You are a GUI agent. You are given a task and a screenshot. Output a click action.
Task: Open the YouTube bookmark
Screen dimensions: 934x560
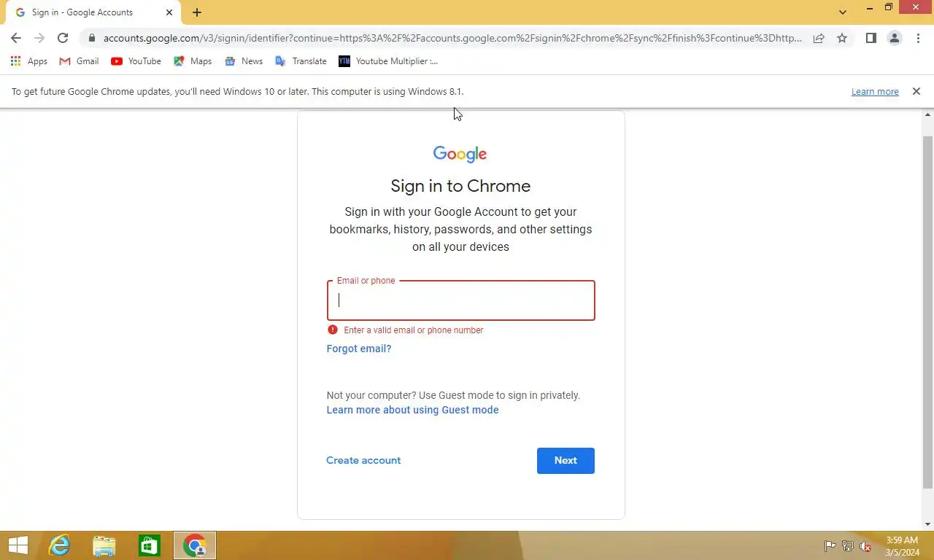tap(136, 61)
